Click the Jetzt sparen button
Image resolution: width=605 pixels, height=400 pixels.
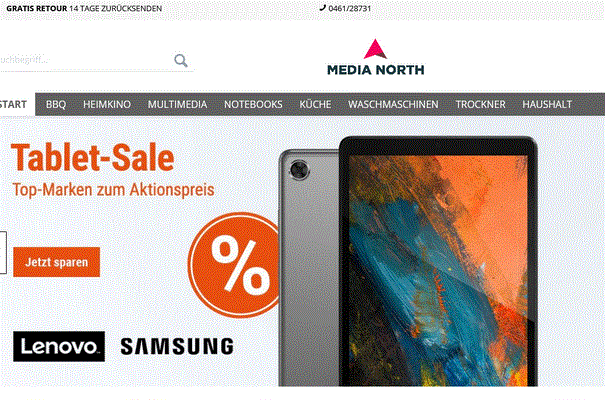click(56, 262)
